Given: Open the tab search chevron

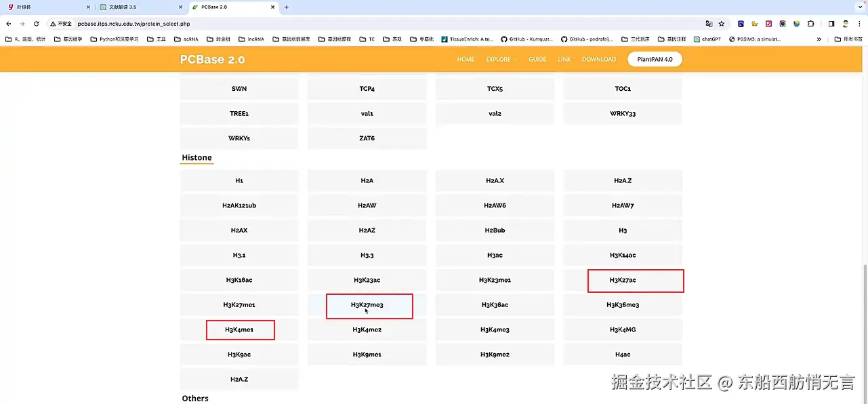Looking at the screenshot, I should (860, 7).
